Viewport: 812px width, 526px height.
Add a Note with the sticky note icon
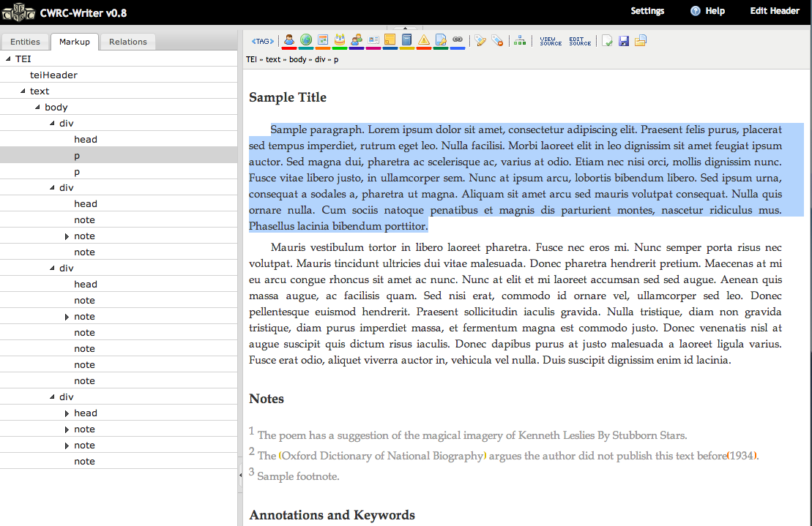pos(390,40)
